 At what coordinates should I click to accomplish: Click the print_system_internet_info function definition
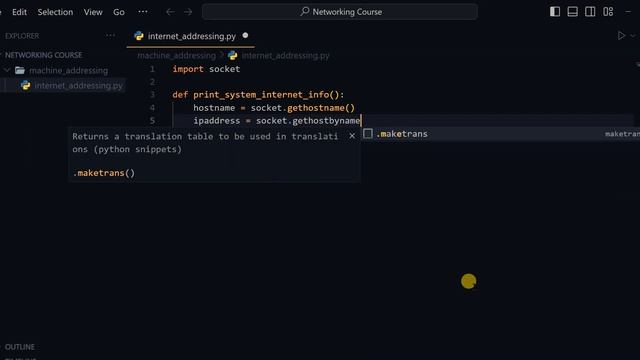pos(258,95)
